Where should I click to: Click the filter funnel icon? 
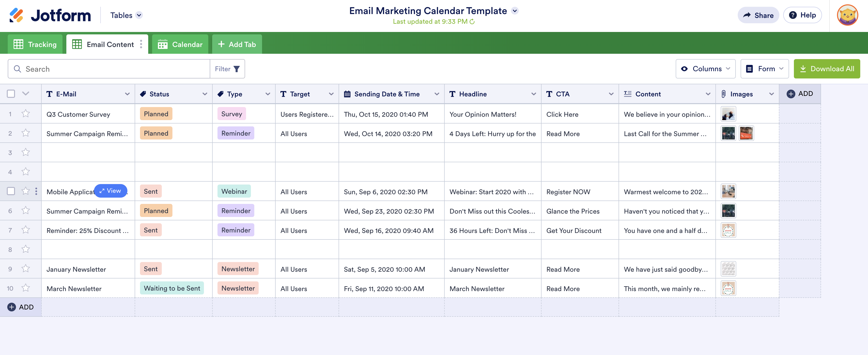pos(237,69)
